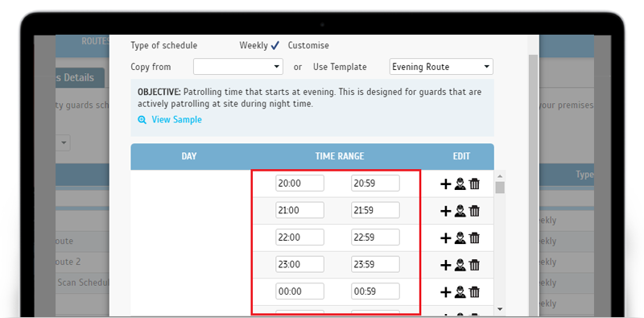Open the background page dropdown at left
The height and width of the screenshot is (318, 644).
click(64, 143)
